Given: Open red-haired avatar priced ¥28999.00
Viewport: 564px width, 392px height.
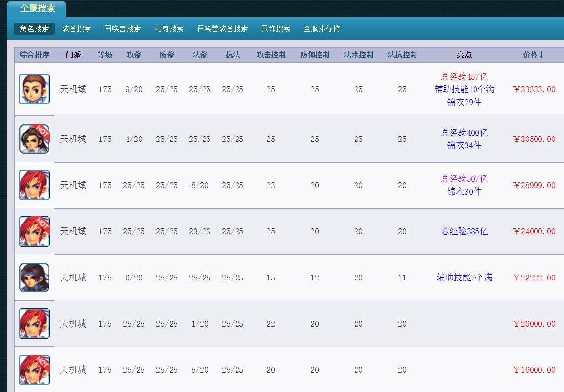Looking at the screenshot, I should 34,185.
